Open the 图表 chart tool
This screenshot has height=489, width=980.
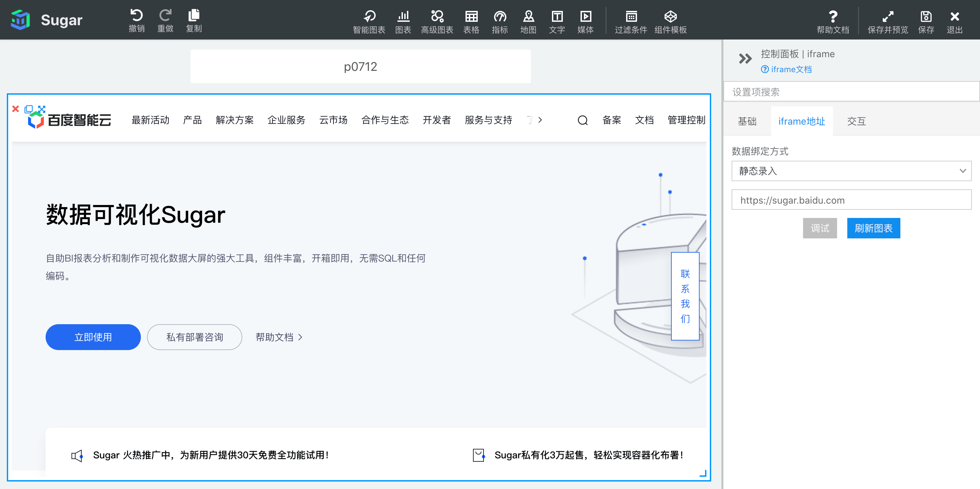[403, 21]
